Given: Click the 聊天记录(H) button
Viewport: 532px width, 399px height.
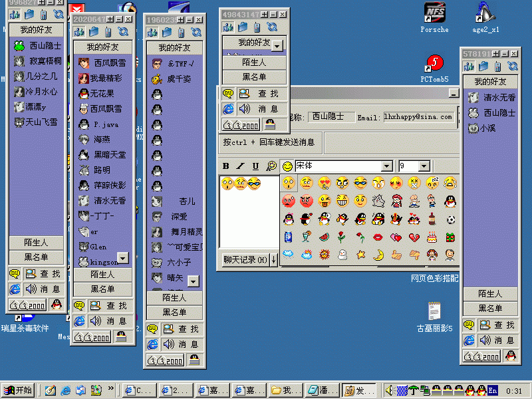Looking at the screenshot, I should pyautogui.click(x=244, y=260).
